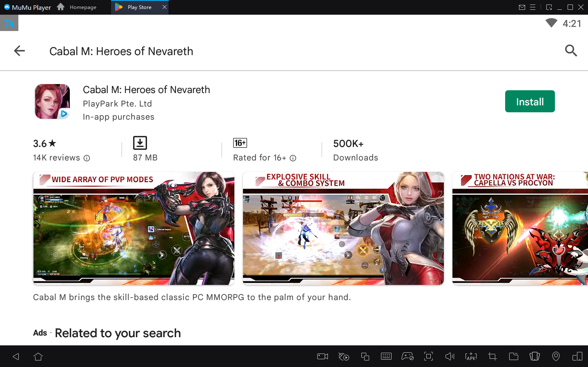Open the Multi-instance manager
This screenshot has width=588, height=367.
point(365,356)
